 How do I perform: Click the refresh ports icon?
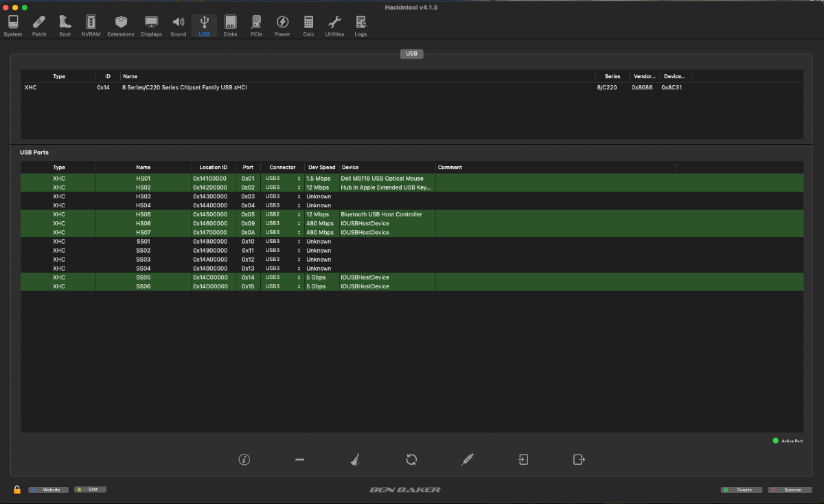411,459
